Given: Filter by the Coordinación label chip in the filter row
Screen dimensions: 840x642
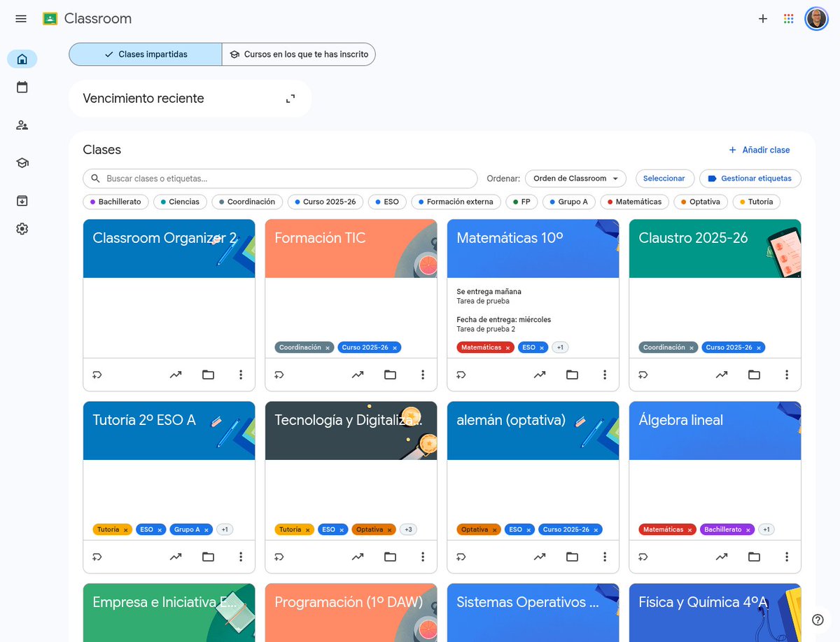Looking at the screenshot, I should pos(247,202).
